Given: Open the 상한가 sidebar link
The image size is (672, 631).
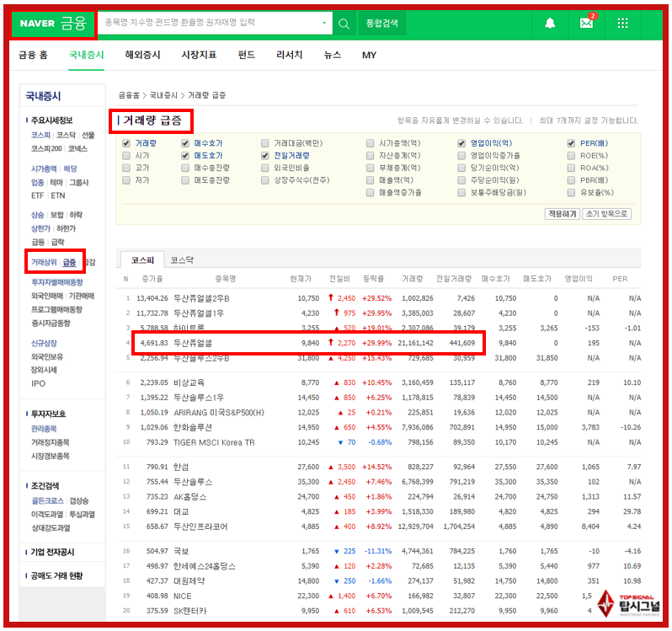Looking at the screenshot, I should pos(40,228).
